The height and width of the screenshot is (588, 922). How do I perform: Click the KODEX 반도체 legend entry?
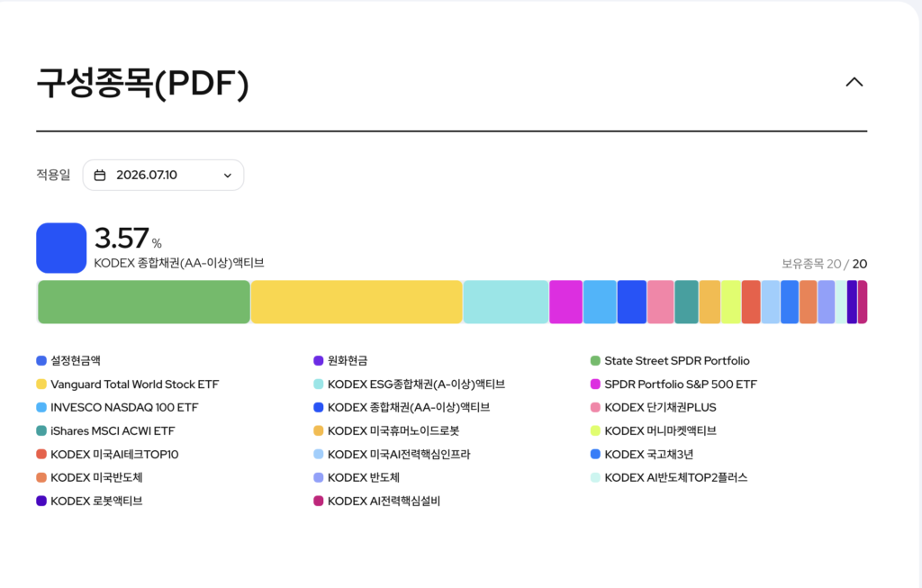pyautogui.click(x=357, y=477)
